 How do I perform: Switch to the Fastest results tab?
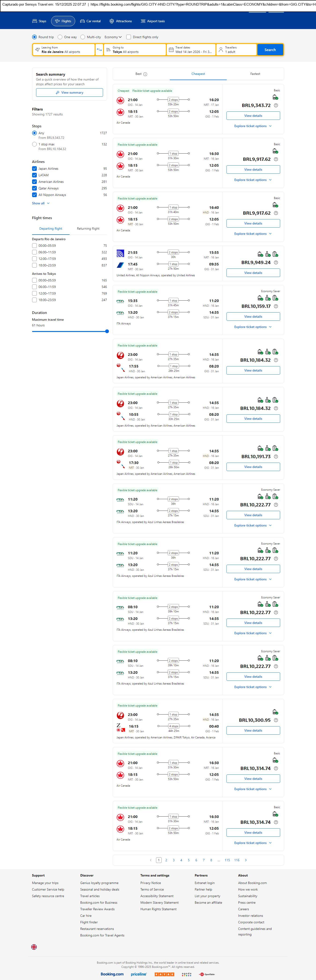click(x=255, y=74)
